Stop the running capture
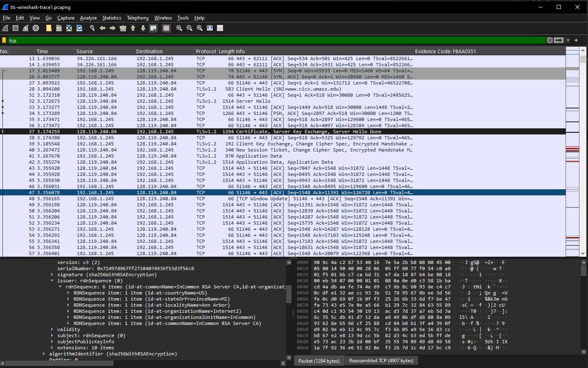The image size is (588, 368). 15,28
